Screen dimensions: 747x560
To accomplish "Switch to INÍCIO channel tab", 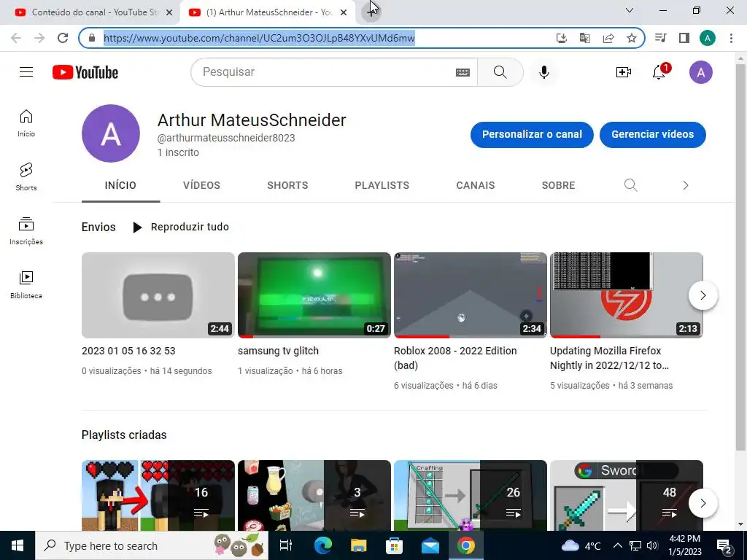I will (x=120, y=185).
